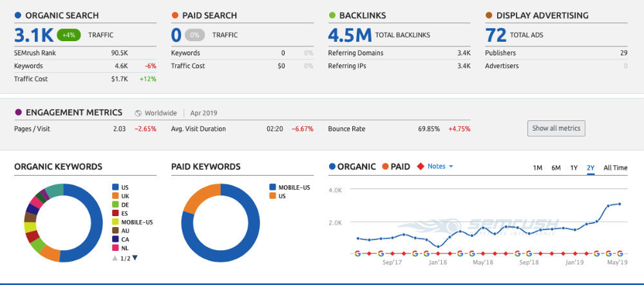Go to next legend page with down arrow

click(x=135, y=258)
